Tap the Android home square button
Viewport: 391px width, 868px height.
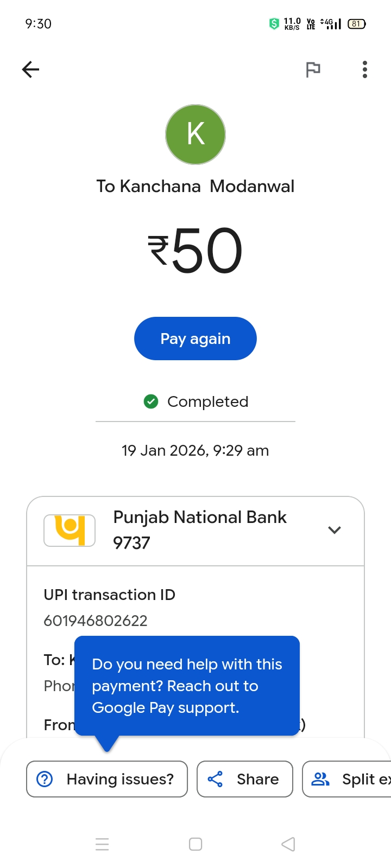[195, 844]
